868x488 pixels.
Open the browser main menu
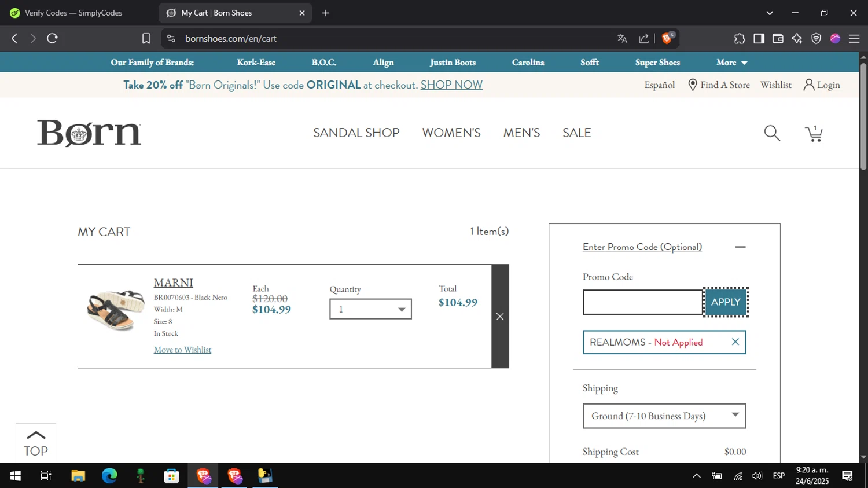click(854, 38)
